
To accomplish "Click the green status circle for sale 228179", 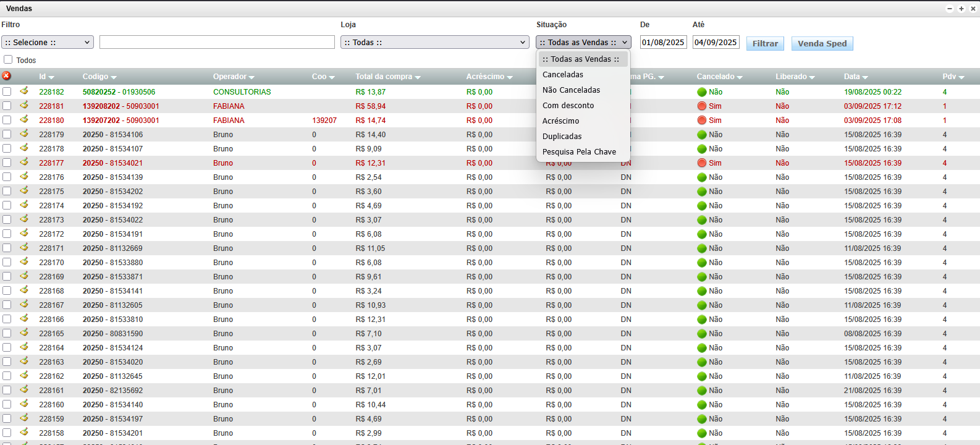I will point(701,135).
